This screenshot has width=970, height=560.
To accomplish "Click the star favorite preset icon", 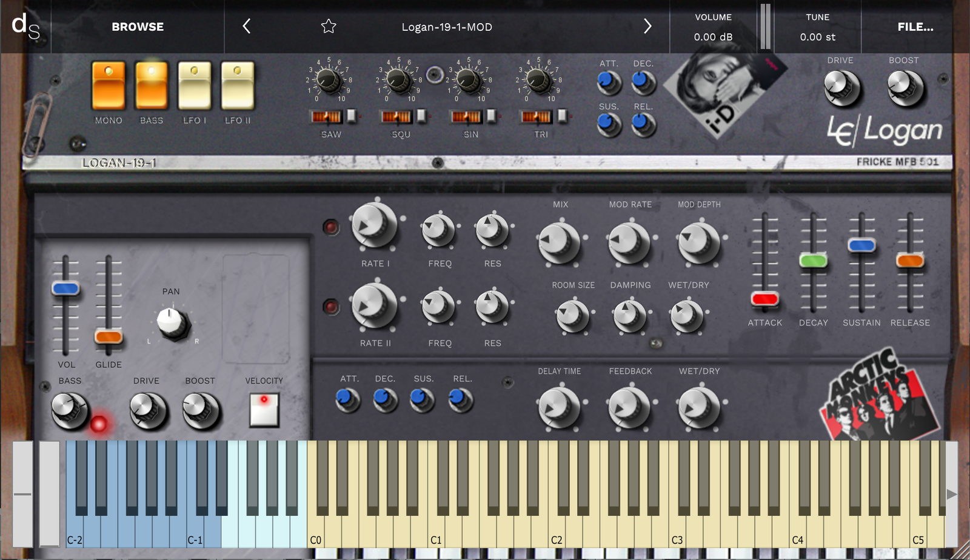I will [329, 26].
